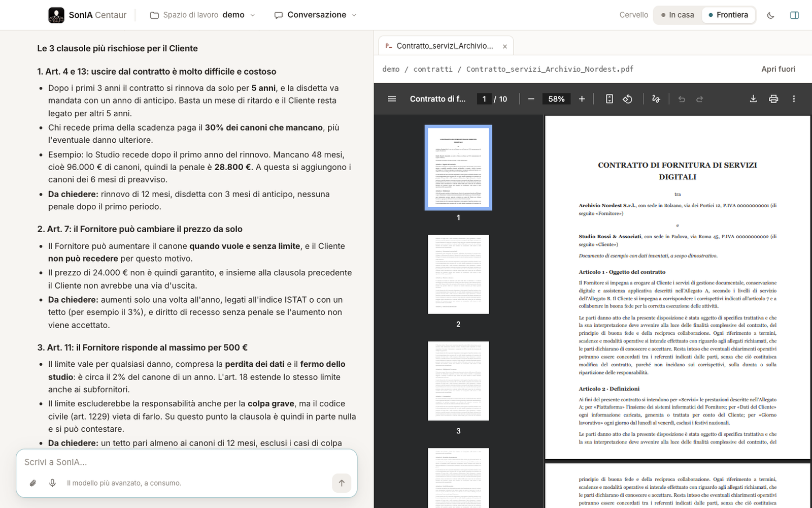Click PDF page number field

pyautogui.click(x=484, y=99)
